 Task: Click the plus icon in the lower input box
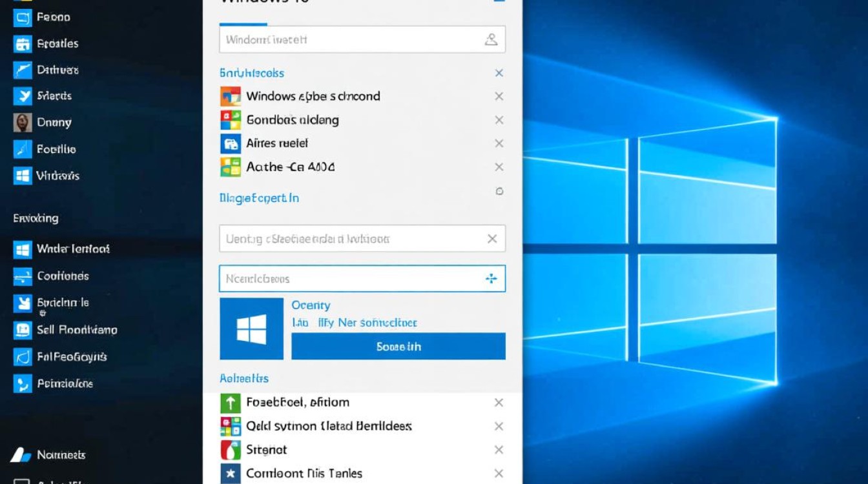(x=491, y=278)
